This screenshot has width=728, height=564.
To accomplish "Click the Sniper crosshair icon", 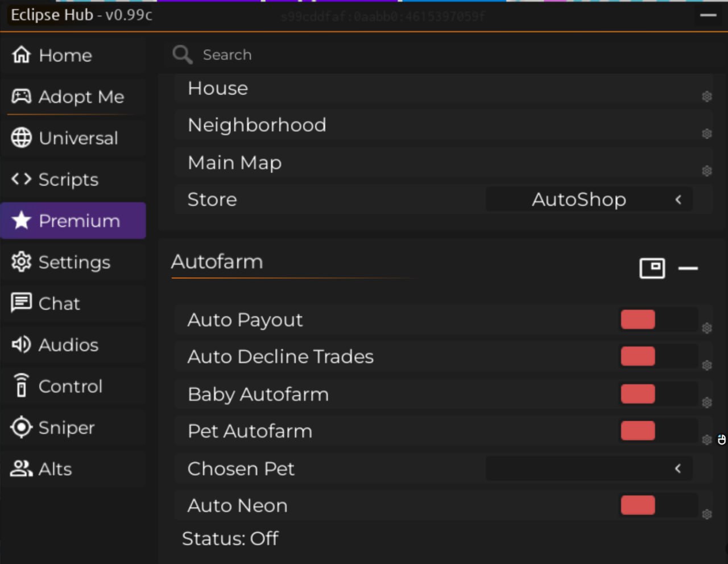I will [22, 427].
